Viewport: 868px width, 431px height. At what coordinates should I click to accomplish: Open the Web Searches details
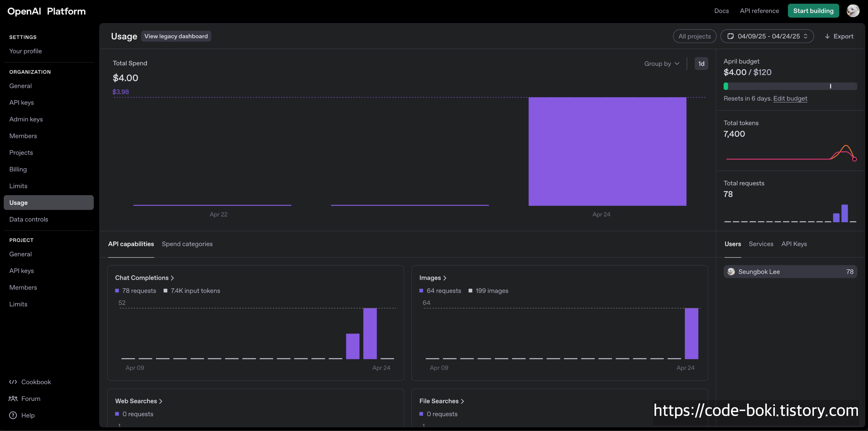[139, 401]
